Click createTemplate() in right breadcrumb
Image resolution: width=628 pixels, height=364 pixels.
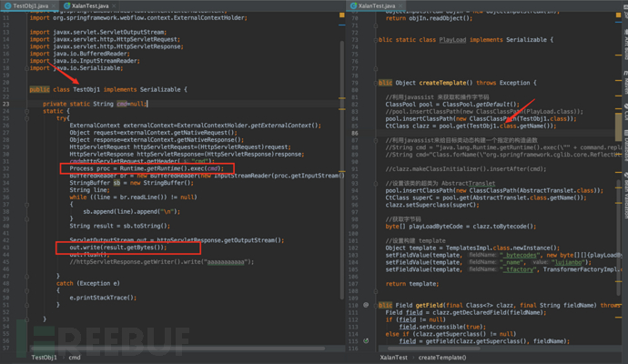442,358
